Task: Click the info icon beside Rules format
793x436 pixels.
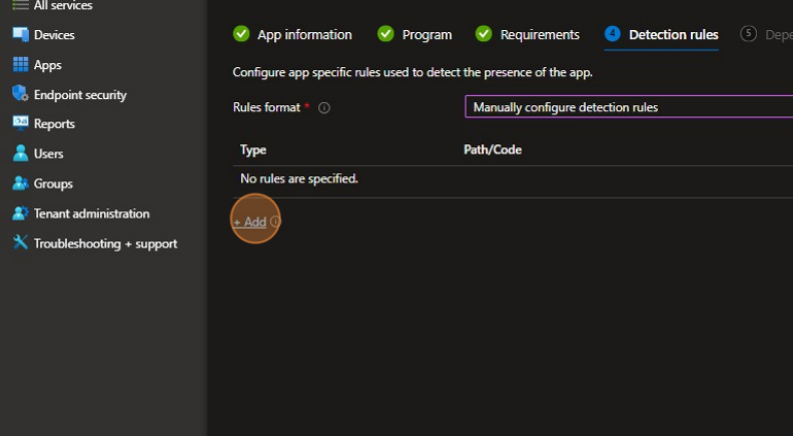Action: coord(324,108)
